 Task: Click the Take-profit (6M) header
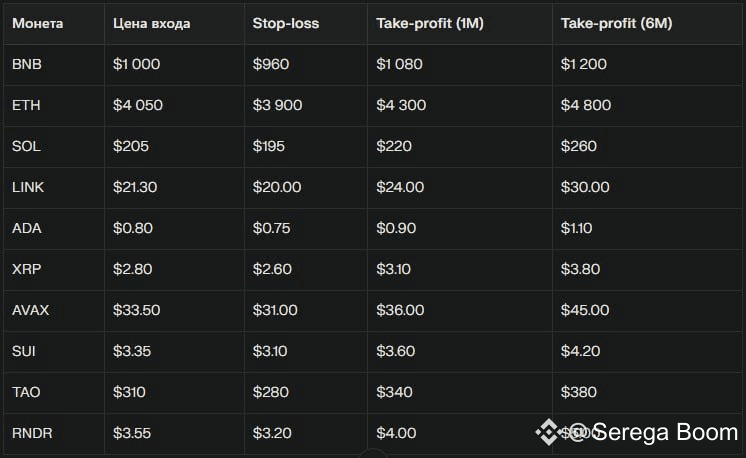616,23
